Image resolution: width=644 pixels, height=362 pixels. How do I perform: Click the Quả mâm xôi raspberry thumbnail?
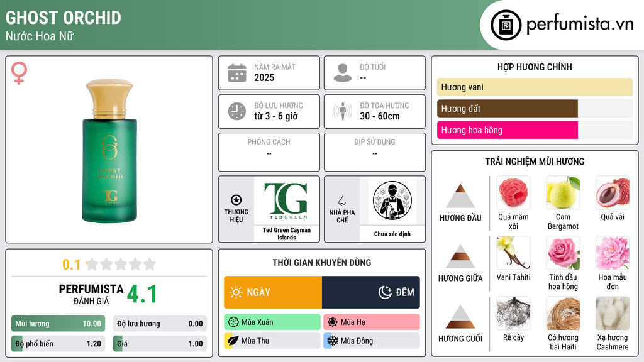click(x=513, y=192)
